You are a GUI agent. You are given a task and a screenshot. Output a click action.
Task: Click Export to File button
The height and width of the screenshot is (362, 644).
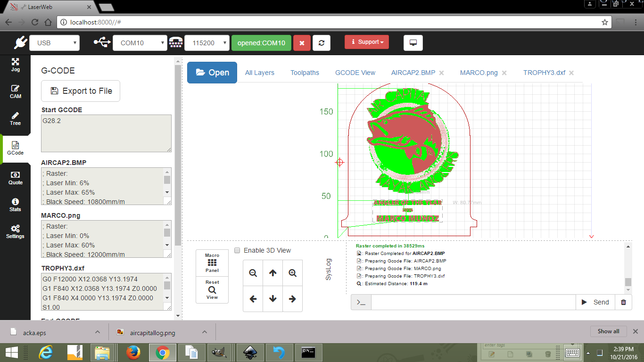(x=81, y=91)
